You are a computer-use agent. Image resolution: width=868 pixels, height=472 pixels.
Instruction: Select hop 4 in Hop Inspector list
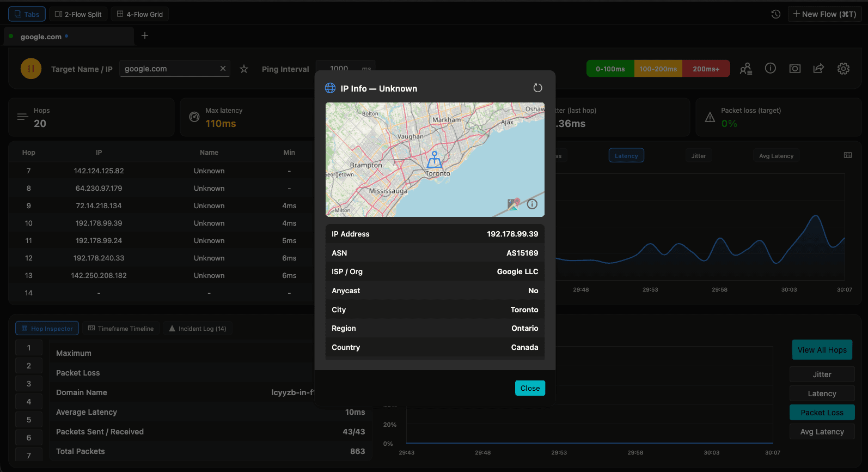pos(29,402)
